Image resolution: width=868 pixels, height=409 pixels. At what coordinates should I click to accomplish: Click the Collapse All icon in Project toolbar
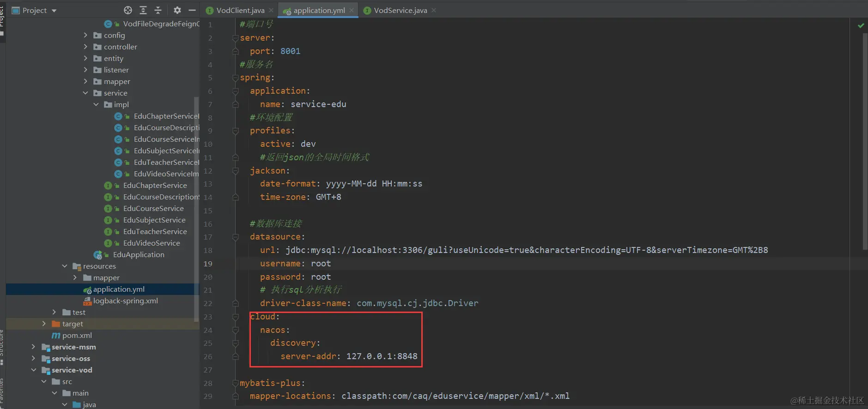158,10
